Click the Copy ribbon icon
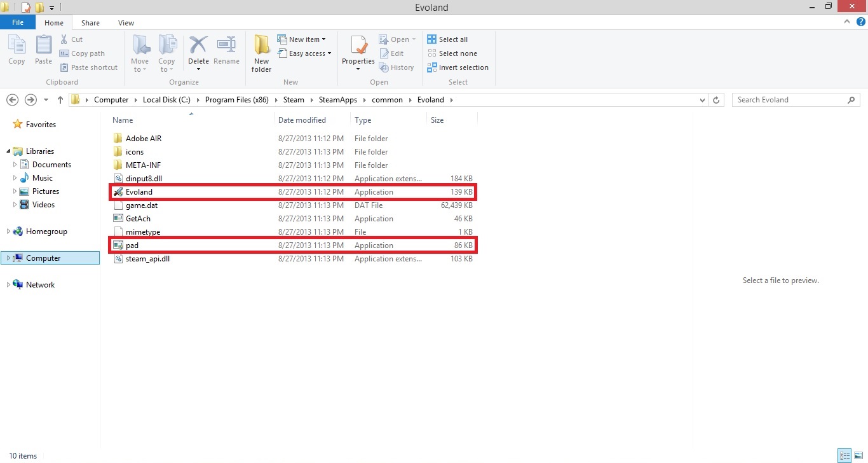Viewport: 868px width, 463px height. click(x=17, y=50)
